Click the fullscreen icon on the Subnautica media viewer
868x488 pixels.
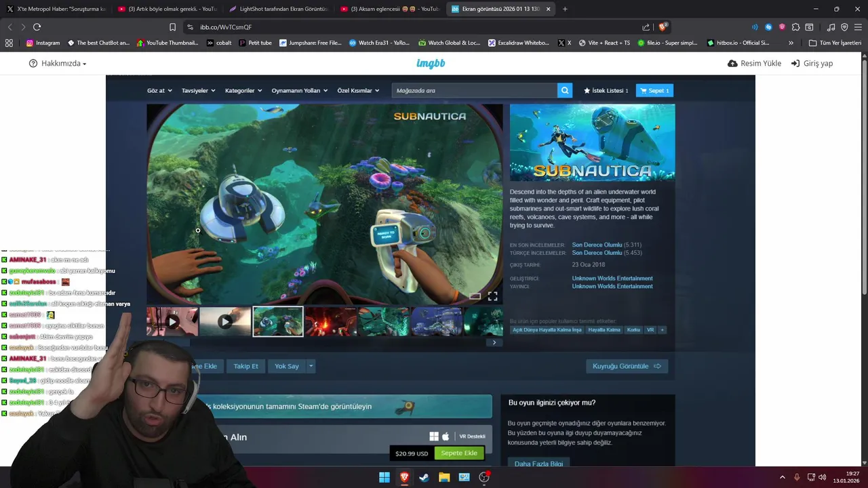492,296
